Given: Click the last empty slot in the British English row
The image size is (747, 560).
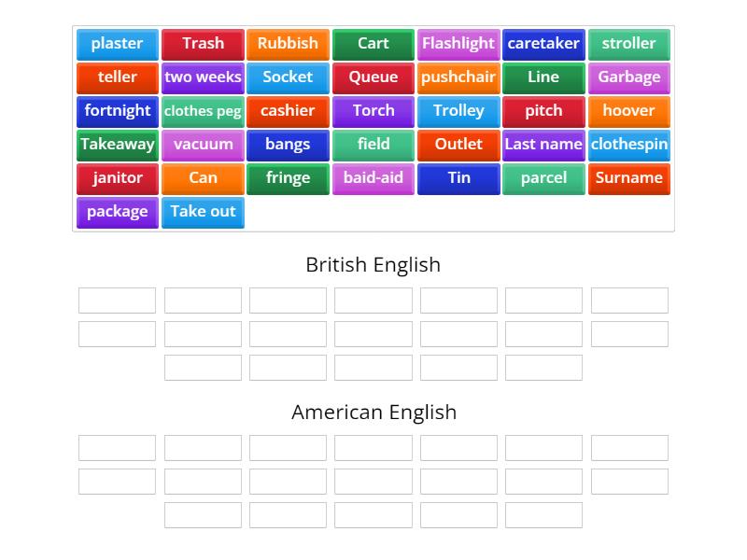Looking at the screenshot, I should [x=544, y=367].
